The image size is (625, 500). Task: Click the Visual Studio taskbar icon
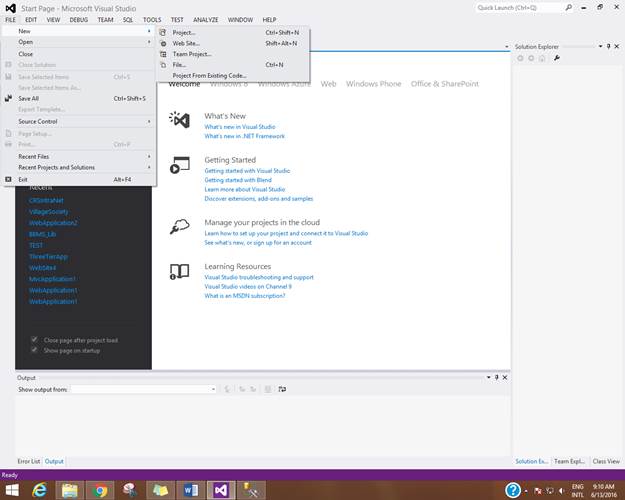(x=222, y=489)
